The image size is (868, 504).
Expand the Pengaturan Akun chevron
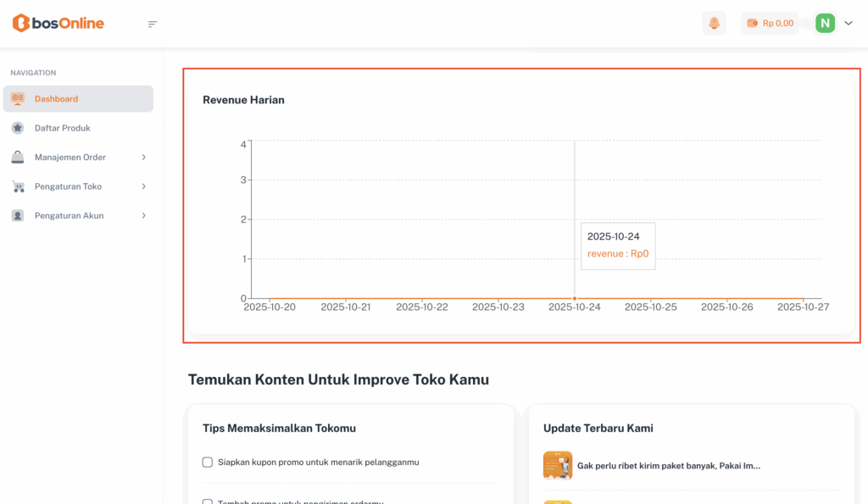click(144, 216)
